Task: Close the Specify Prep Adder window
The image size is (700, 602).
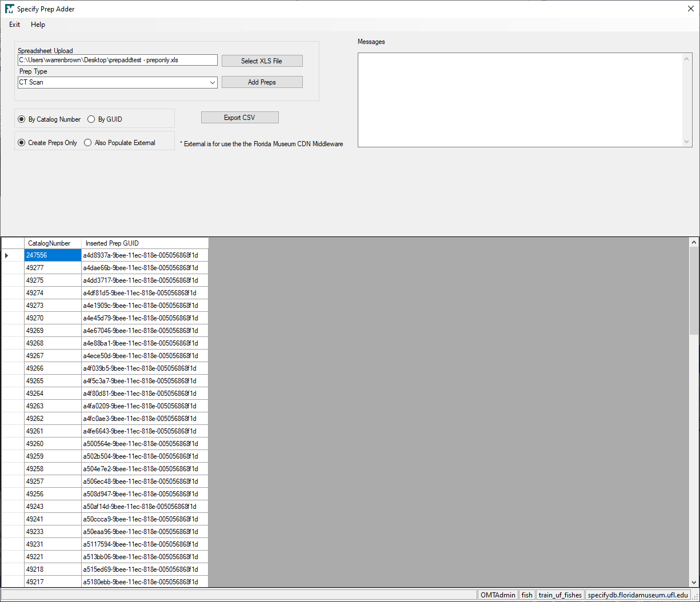Action: [x=690, y=9]
